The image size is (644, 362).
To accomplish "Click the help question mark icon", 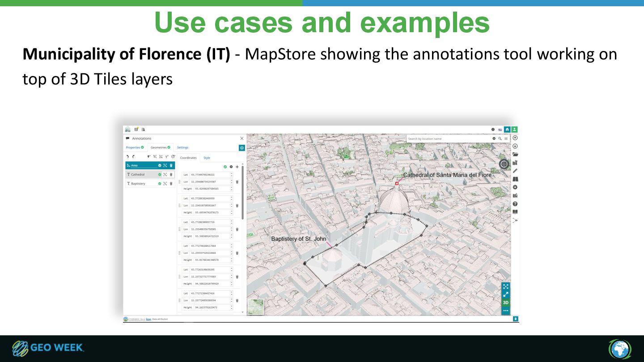I will click(515, 204).
